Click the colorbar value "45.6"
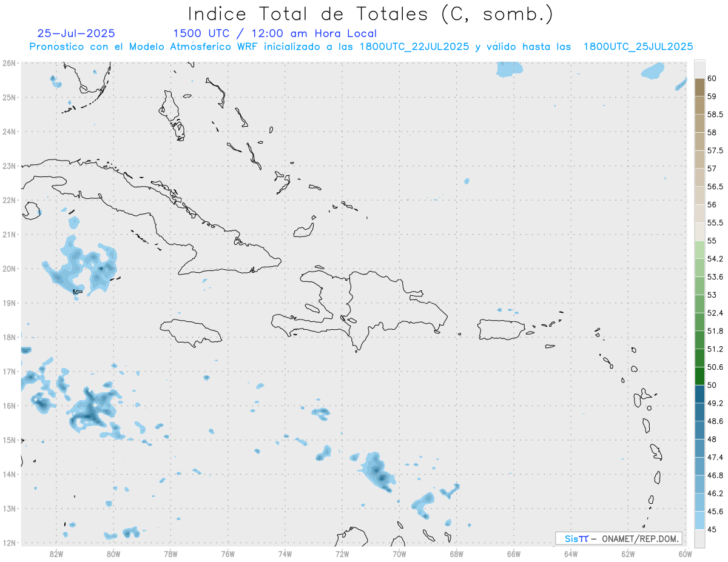The image size is (728, 562). [715, 511]
